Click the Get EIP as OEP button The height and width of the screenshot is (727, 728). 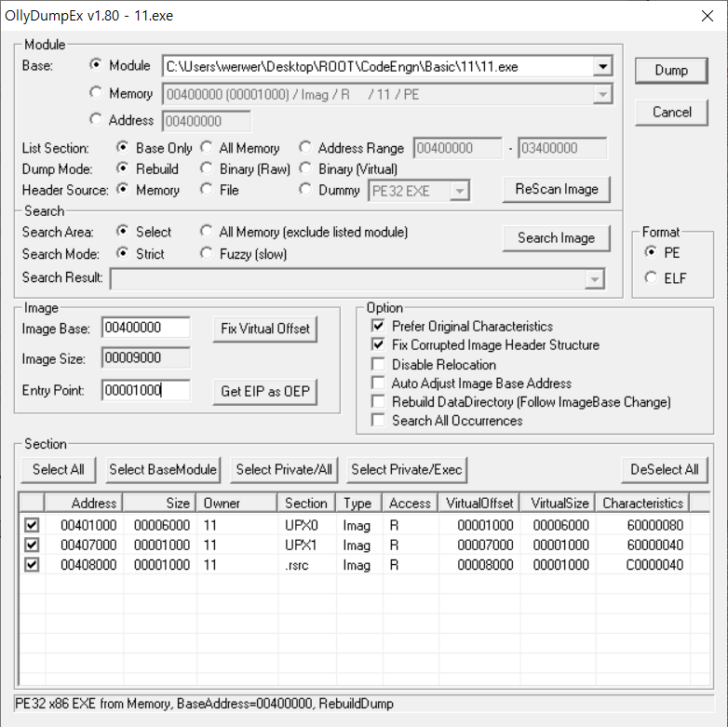[x=264, y=392]
